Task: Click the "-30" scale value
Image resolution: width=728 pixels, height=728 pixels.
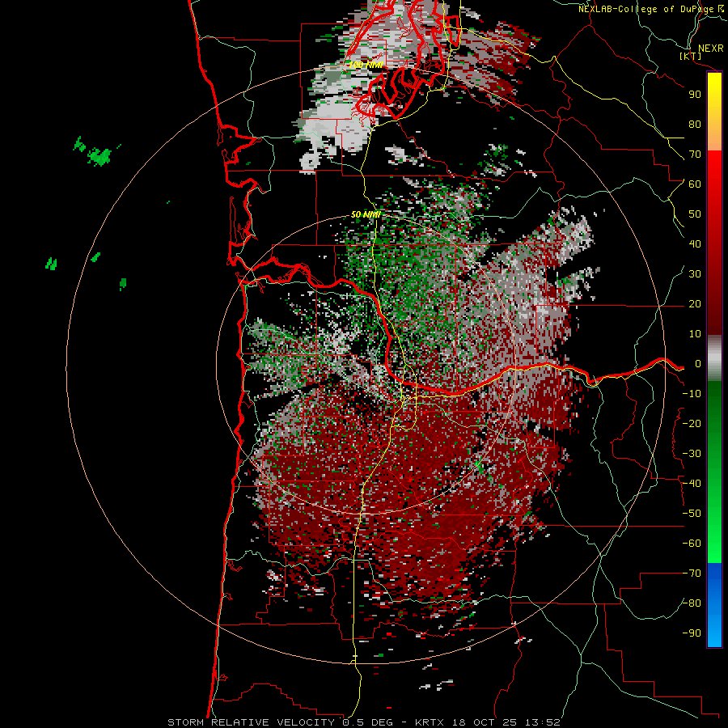Action: 692,454
